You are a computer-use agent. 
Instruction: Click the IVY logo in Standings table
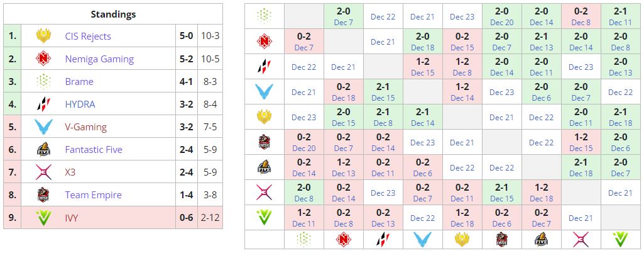point(43,218)
